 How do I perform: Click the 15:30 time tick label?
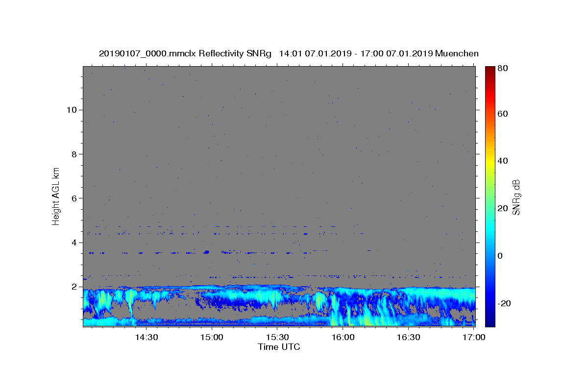click(x=277, y=337)
